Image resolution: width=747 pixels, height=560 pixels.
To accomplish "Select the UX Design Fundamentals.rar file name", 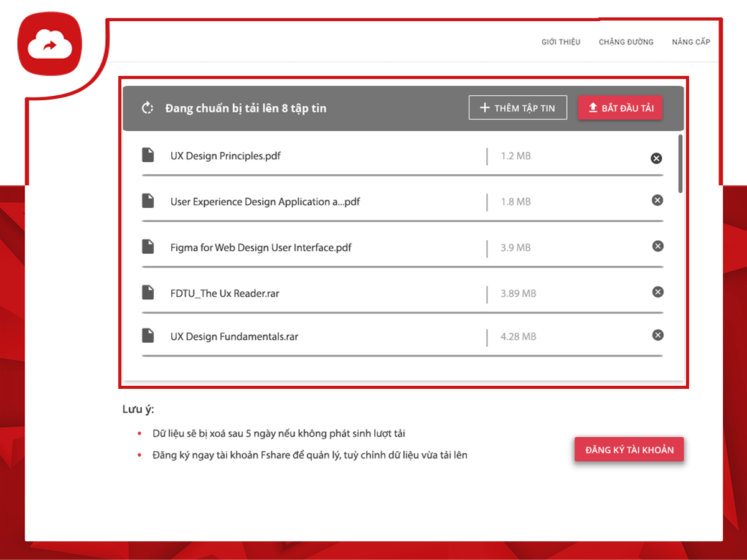I will tap(234, 337).
